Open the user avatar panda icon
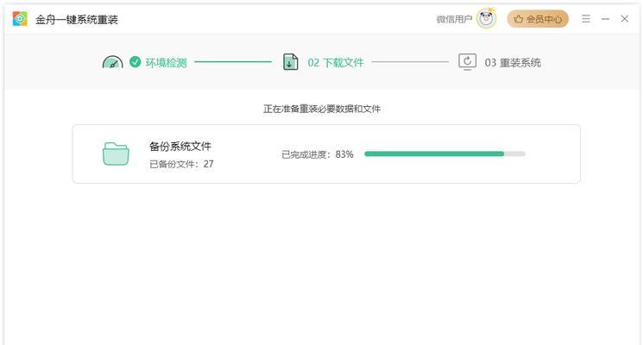The height and width of the screenshot is (345, 644). point(487,18)
